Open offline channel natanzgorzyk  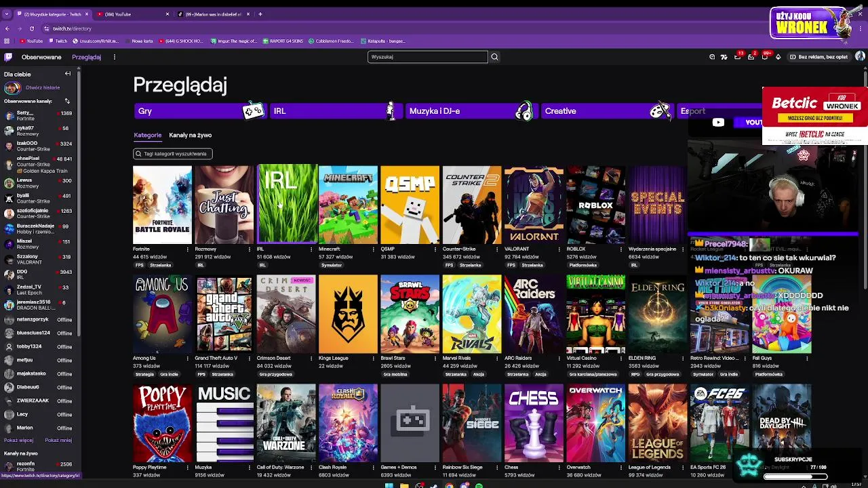[38, 319]
